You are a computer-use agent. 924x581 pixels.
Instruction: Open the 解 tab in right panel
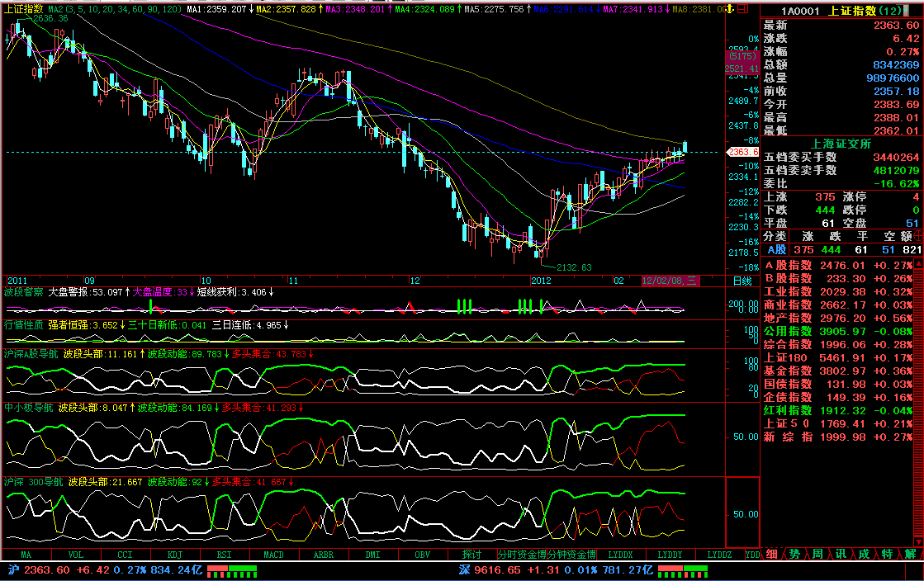[910, 554]
